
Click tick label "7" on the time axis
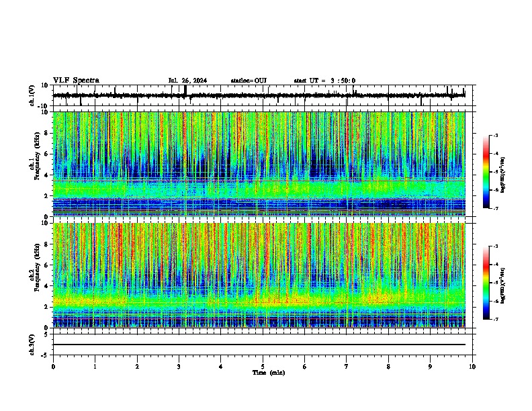tap(347, 367)
